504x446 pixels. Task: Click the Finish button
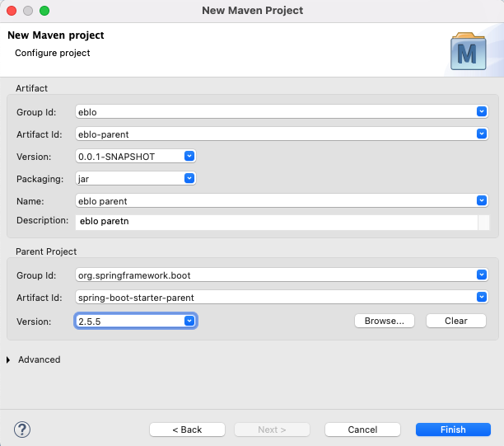[453, 430]
